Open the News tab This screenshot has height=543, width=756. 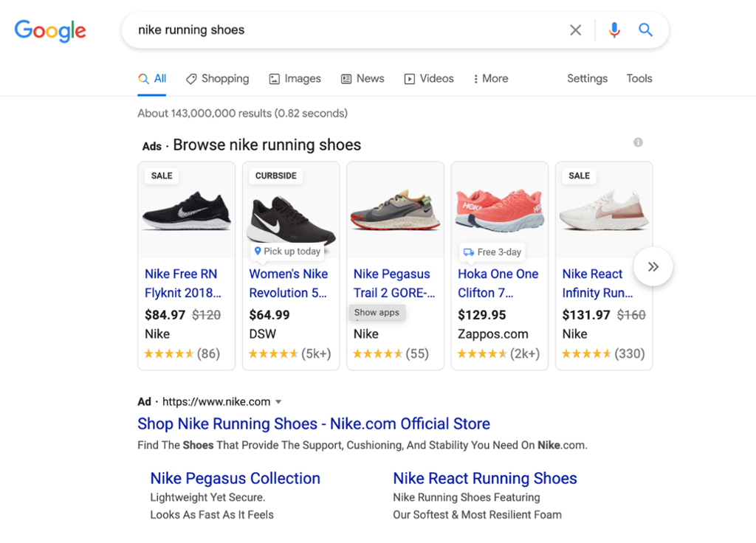362,78
